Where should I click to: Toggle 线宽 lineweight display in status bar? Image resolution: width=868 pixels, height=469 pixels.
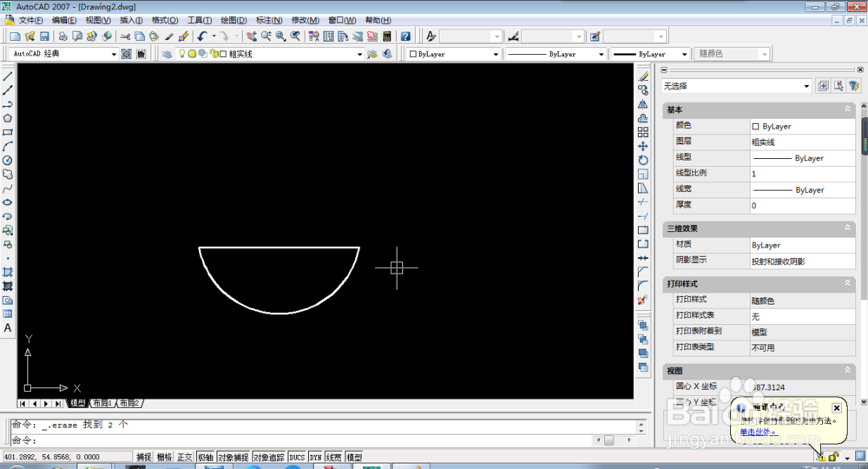coord(334,458)
